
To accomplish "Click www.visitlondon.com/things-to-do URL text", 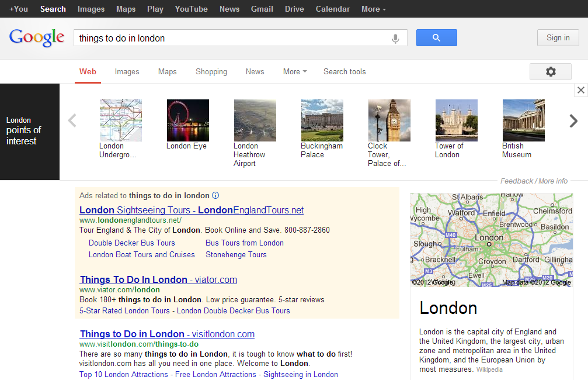I will pos(139,344).
